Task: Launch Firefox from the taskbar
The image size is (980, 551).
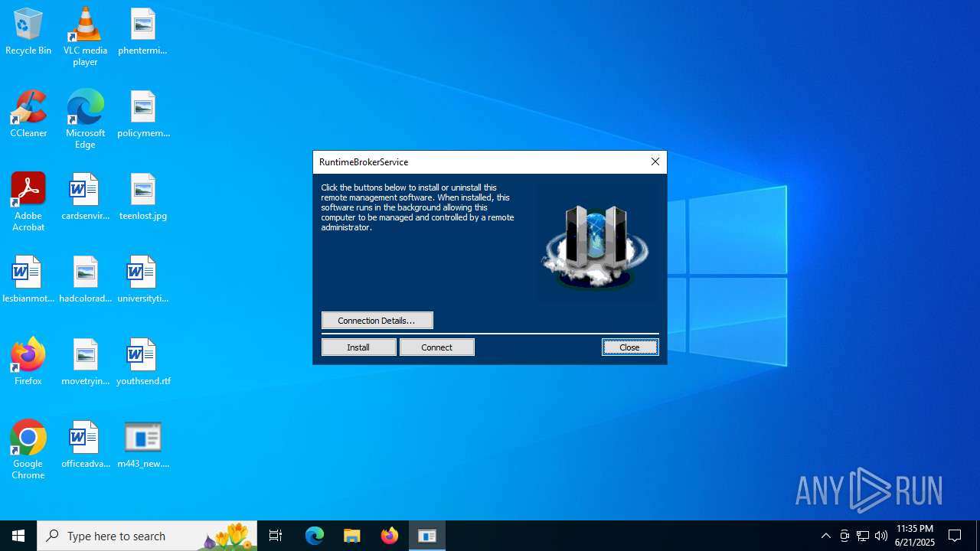Action: coord(390,536)
